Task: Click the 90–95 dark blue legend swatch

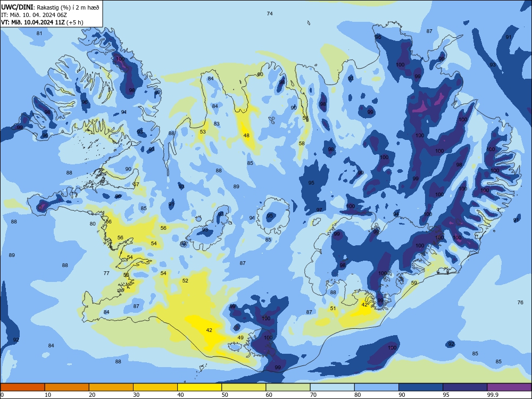Action: pyautogui.click(x=421, y=387)
